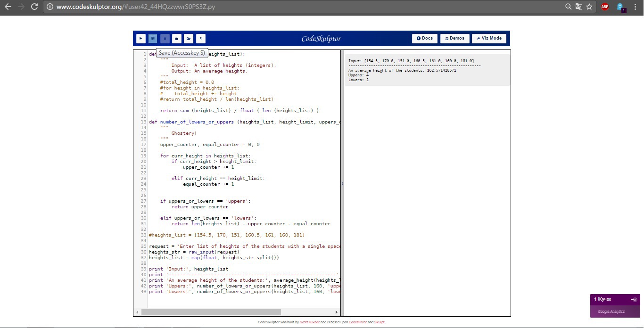Screen dimensions: 644x328
Task: Reload the page with the refresh button
Action: [34, 7]
